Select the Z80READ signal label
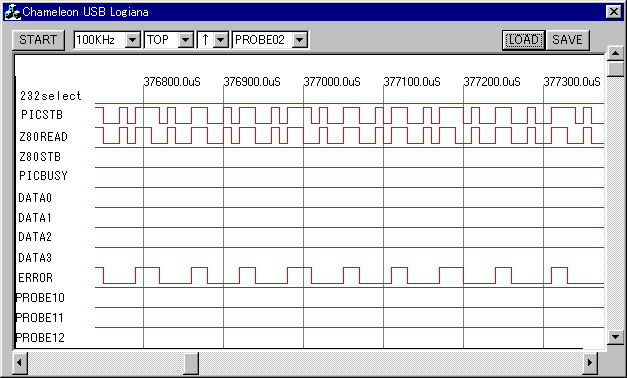The height and width of the screenshot is (378, 627). coord(44,137)
